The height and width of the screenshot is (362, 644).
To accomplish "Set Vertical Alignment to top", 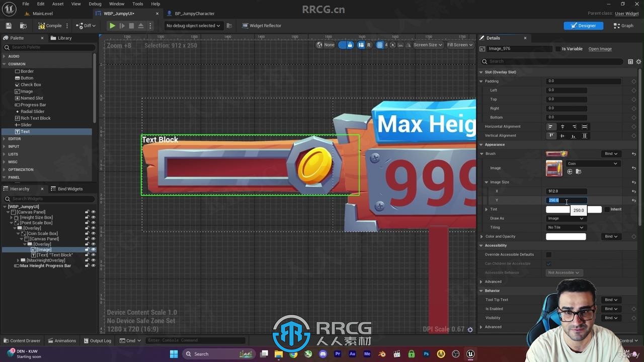I will click(x=551, y=136).
